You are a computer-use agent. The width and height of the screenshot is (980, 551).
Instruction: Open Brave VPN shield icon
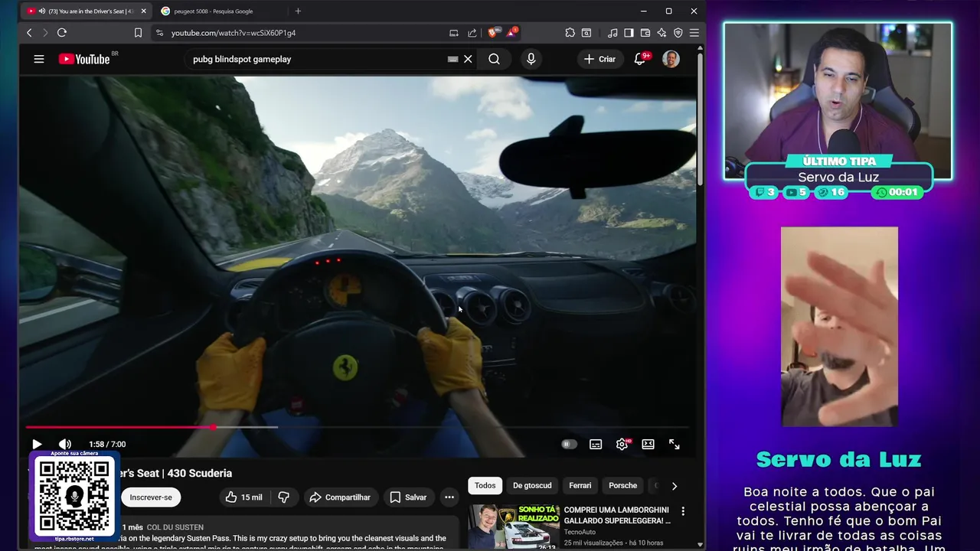tap(678, 33)
